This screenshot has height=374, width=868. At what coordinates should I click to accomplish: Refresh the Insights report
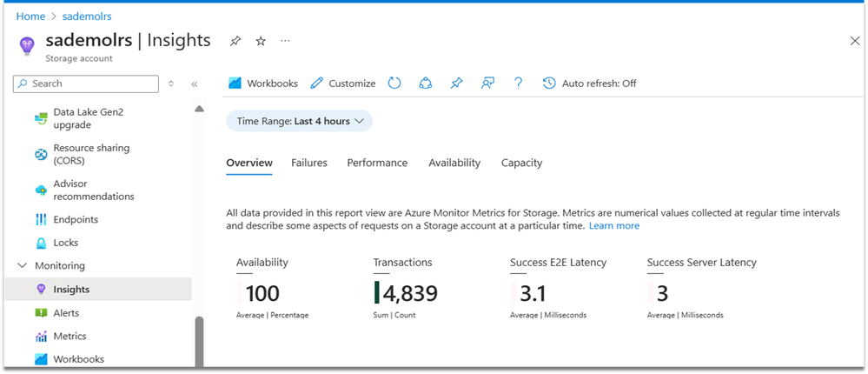(394, 83)
